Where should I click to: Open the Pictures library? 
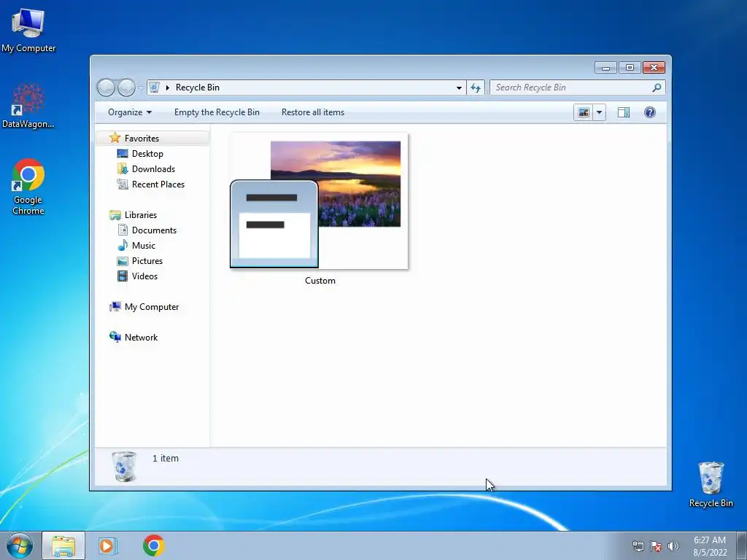click(147, 260)
